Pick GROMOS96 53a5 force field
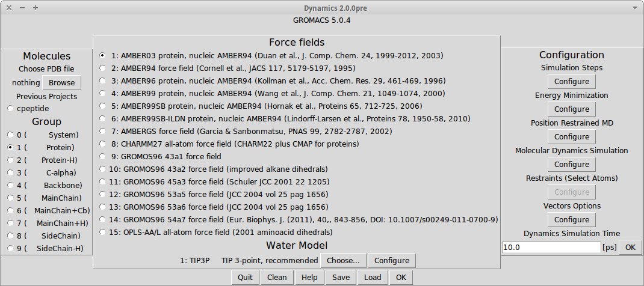644x286 pixels. [102, 194]
